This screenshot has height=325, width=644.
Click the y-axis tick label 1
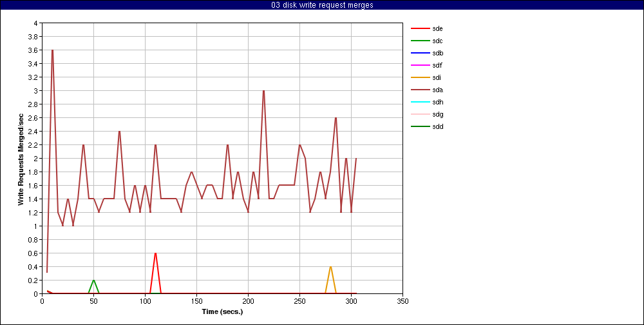tap(35, 226)
